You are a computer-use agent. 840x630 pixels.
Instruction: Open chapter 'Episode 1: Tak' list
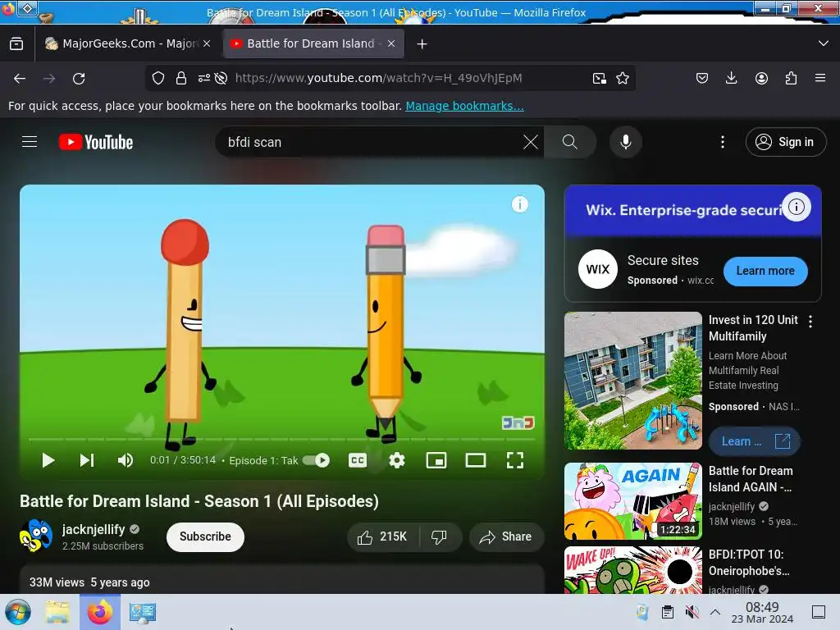[263, 460]
